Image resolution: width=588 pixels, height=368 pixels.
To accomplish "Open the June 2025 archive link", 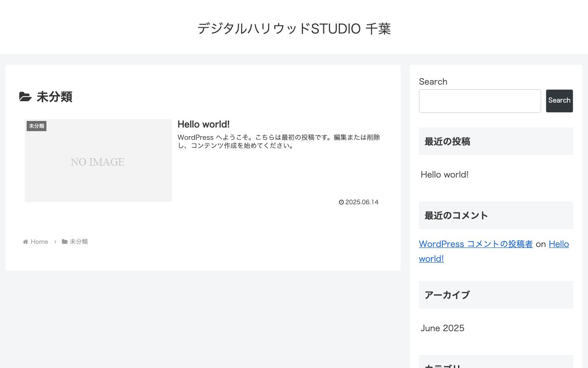I will coord(442,328).
